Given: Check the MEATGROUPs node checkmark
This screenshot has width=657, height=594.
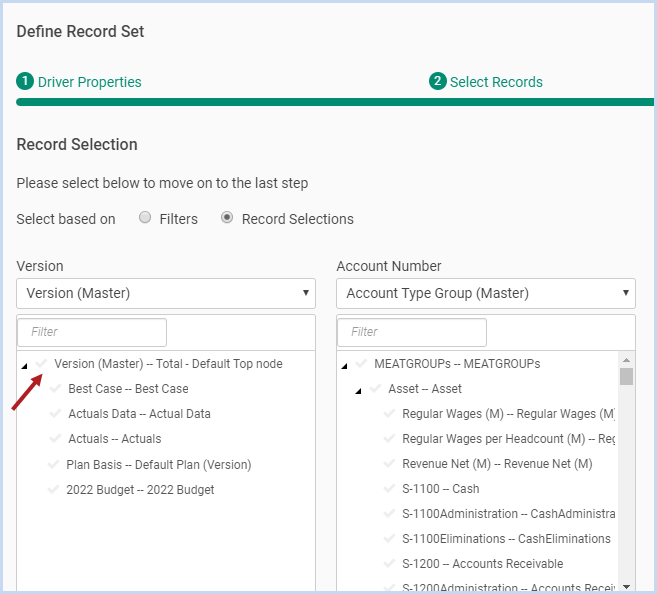Looking at the screenshot, I should [361, 363].
